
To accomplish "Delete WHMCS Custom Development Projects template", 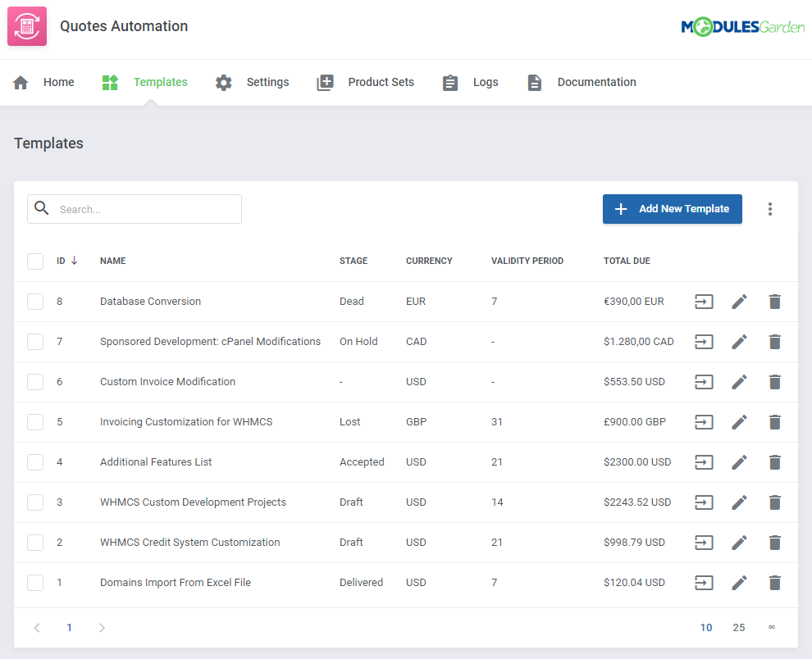I will click(775, 502).
